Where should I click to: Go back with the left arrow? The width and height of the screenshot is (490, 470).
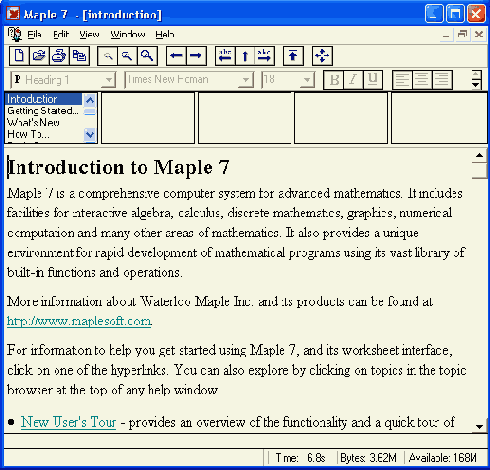(176, 56)
